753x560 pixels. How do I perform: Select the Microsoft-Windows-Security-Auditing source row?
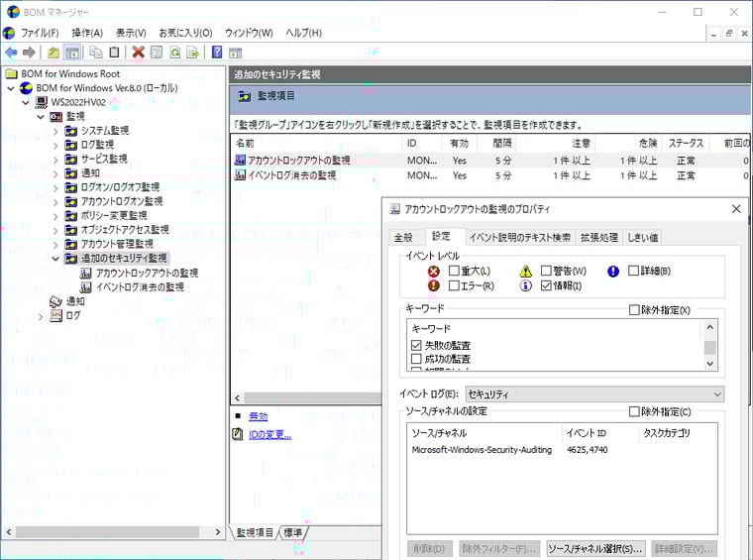[x=562, y=450]
